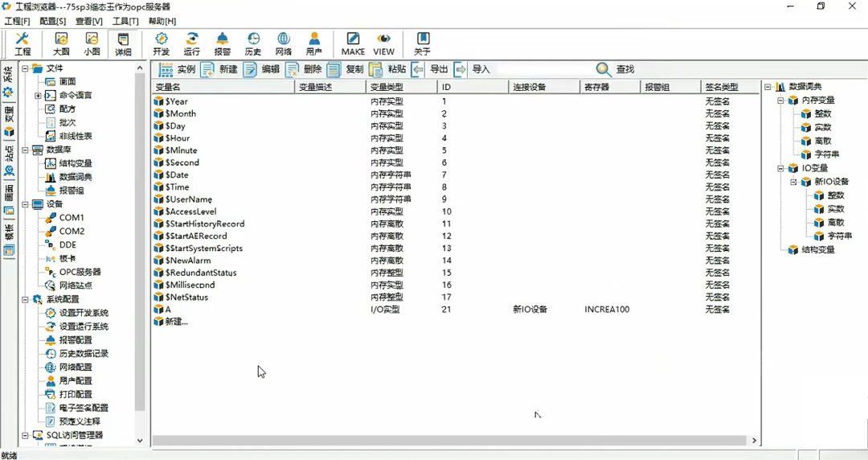Click the 关于 about icon
Viewport: 868px width, 460px height.
(422, 43)
